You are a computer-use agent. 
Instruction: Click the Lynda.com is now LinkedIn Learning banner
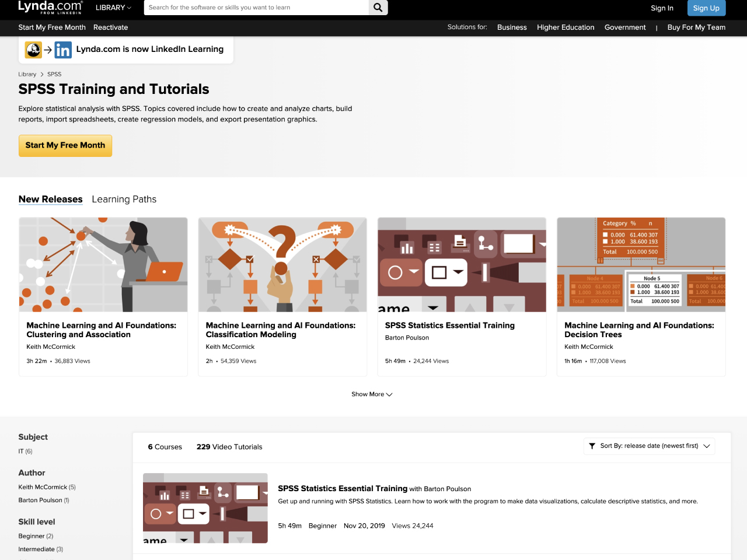pyautogui.click(x=126, y=50)
